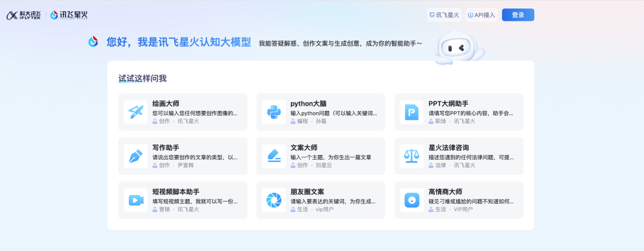Click the 星火法律咨询 scales icon
Screen dimensions: 644x251
[x=411, y=156]
